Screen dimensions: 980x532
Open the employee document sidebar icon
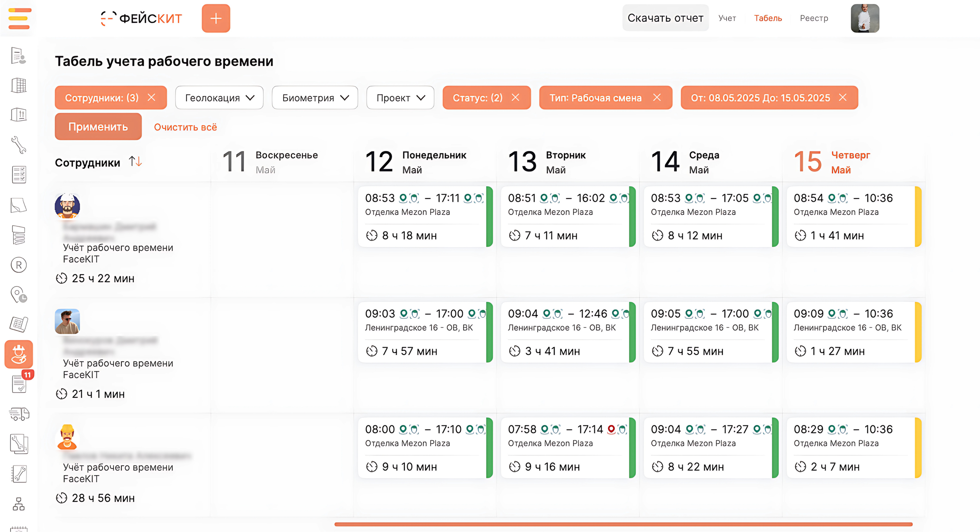click(19, 56)
